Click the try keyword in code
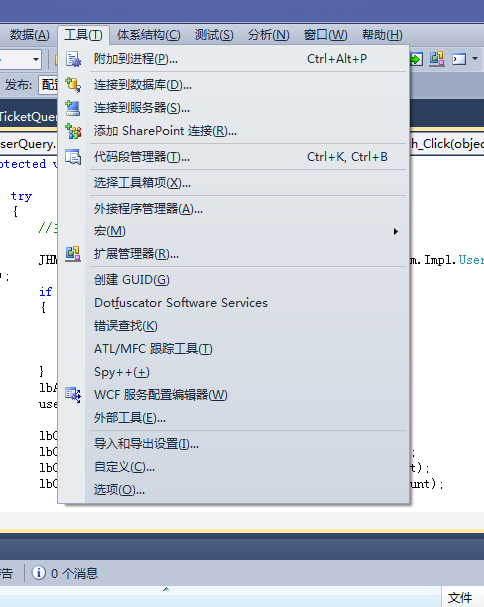Viewport: 484px width, 607px height. point(21,196)
